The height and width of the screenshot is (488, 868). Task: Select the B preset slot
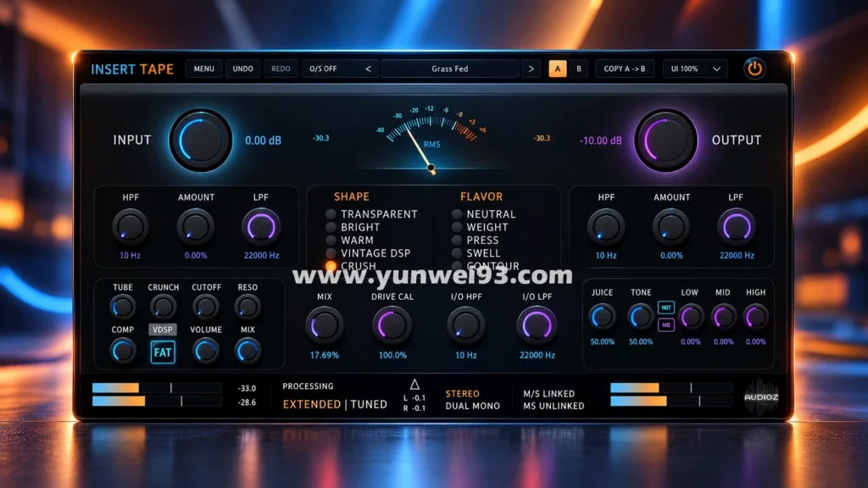[x=579, y=69]
